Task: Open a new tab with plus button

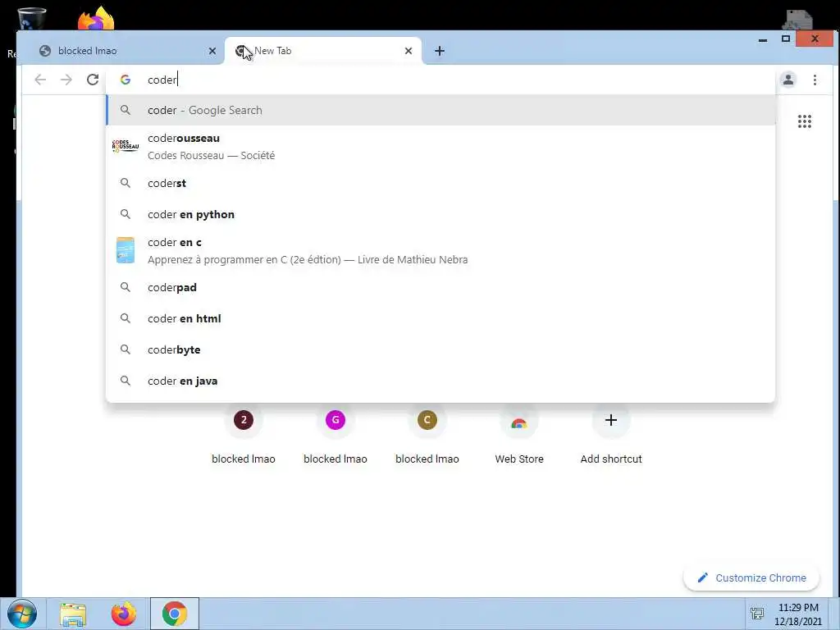Action: pyautogui.click(x=440, y=51)
